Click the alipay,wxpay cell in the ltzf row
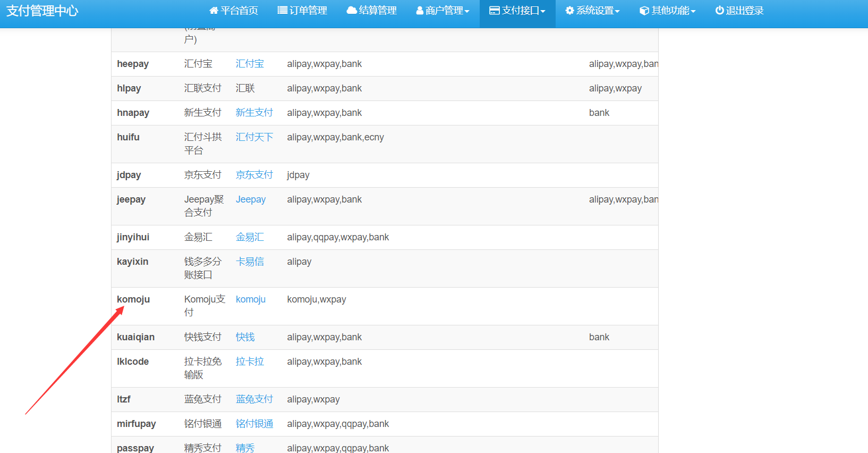This screenshot has width=868, height=453. [313, 399]
